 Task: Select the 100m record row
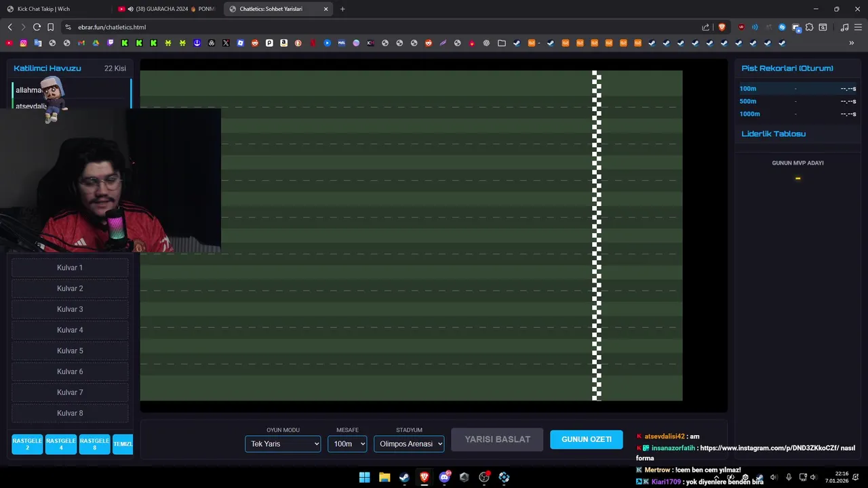pos(797,89)
